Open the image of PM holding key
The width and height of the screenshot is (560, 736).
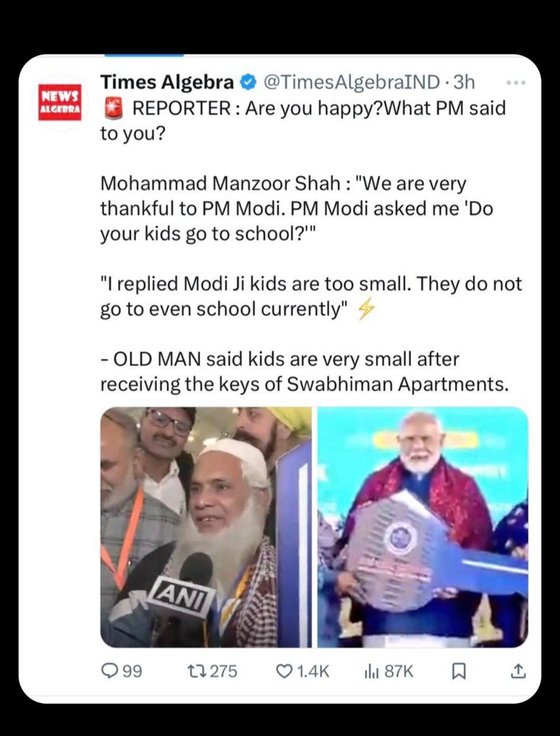click(423, 527)
